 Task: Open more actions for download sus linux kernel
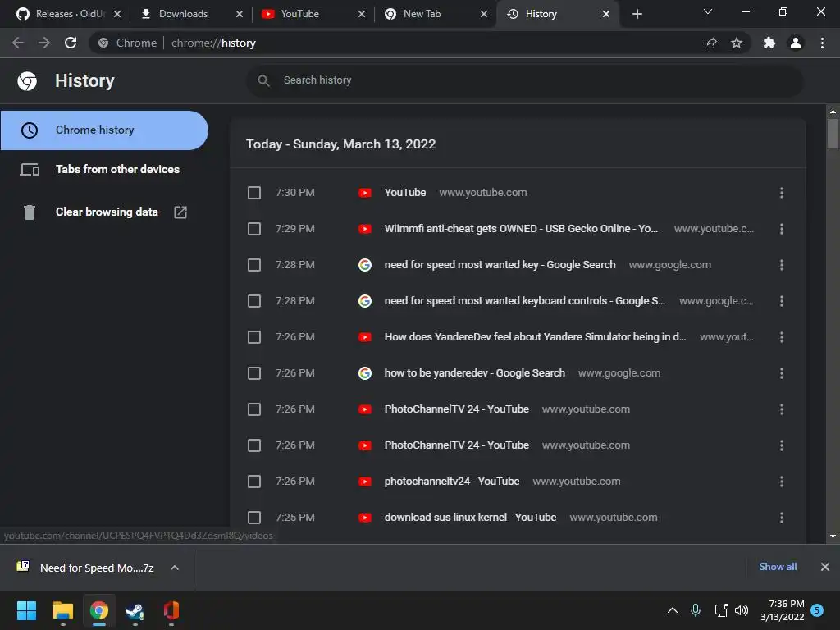[x=782, y=518]
